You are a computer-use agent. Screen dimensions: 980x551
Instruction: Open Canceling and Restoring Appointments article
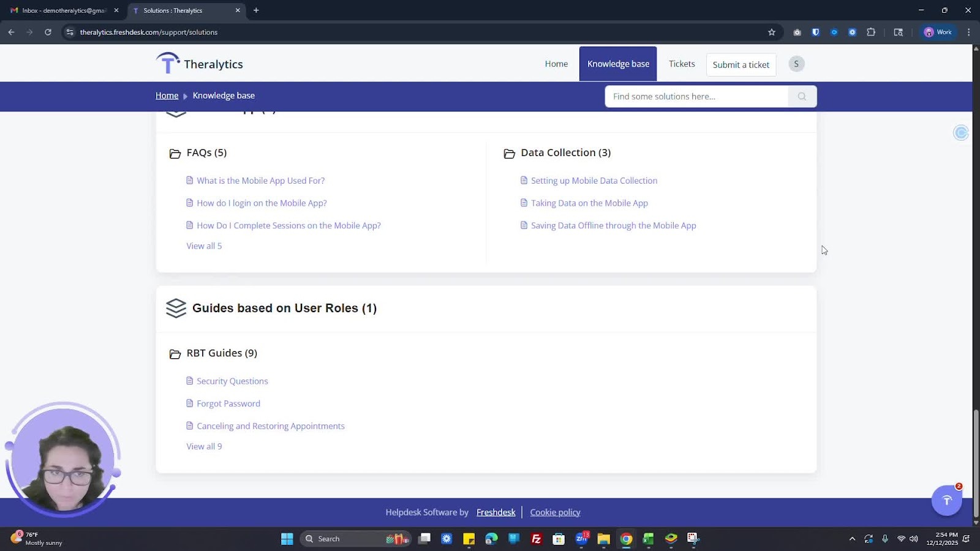270,426
